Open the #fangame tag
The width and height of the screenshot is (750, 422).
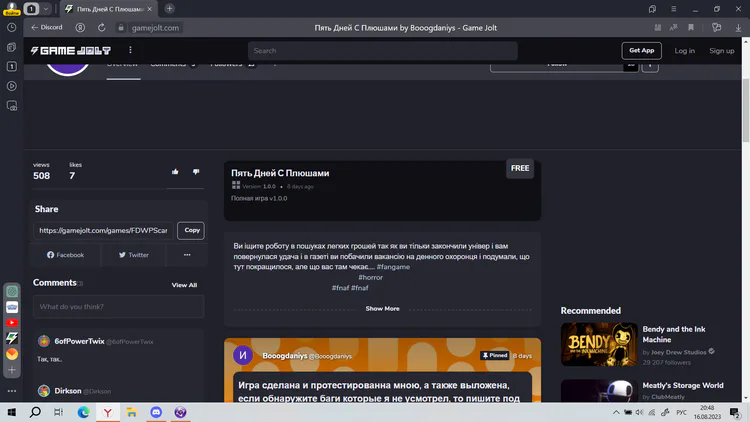tap(393, 267)
